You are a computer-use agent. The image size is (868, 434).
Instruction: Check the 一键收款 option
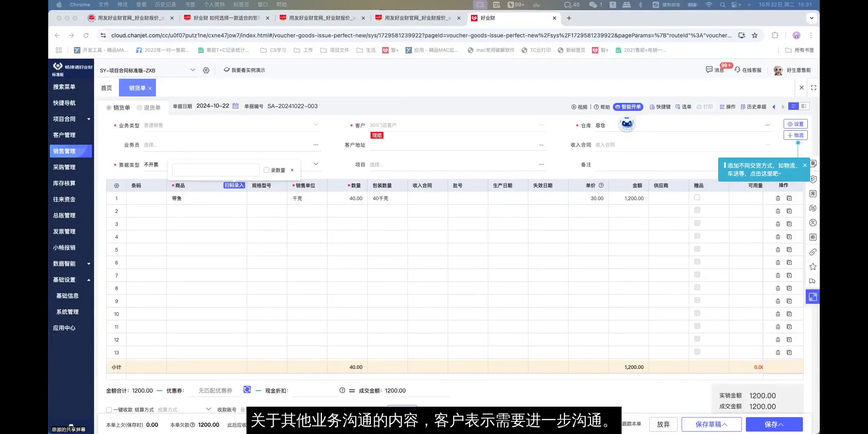coord(108,409)
